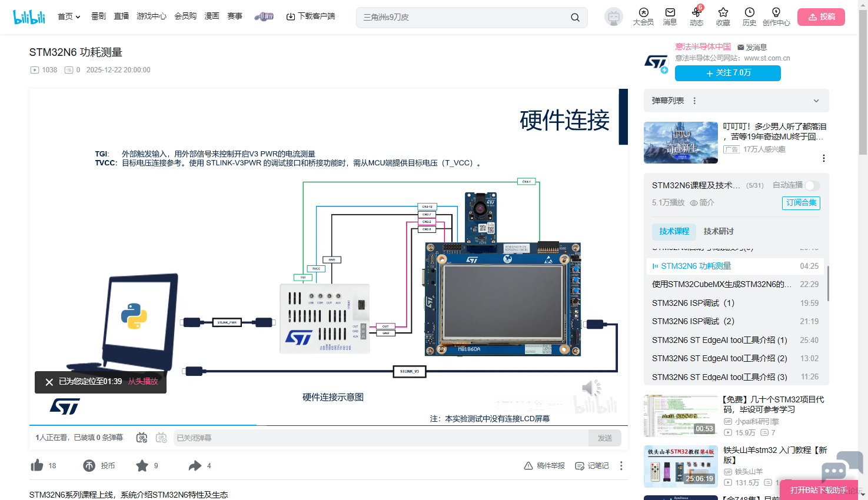The image size is (868, 500).
Task: Click the 发消息 envelope icon
Action: coord(741,47)
